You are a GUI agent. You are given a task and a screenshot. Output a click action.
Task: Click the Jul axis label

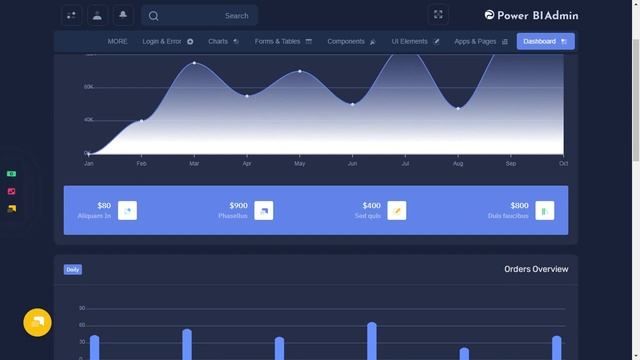pos(405,163)
